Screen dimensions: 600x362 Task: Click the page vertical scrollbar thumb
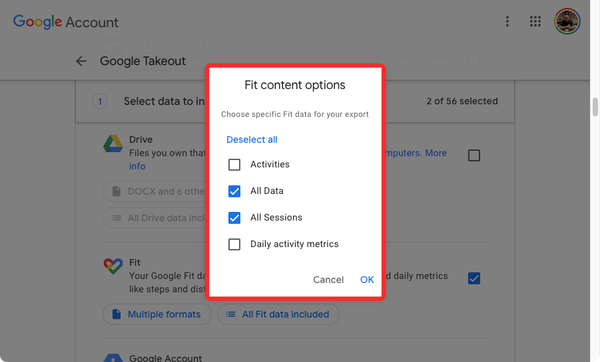tap(595, 107)
